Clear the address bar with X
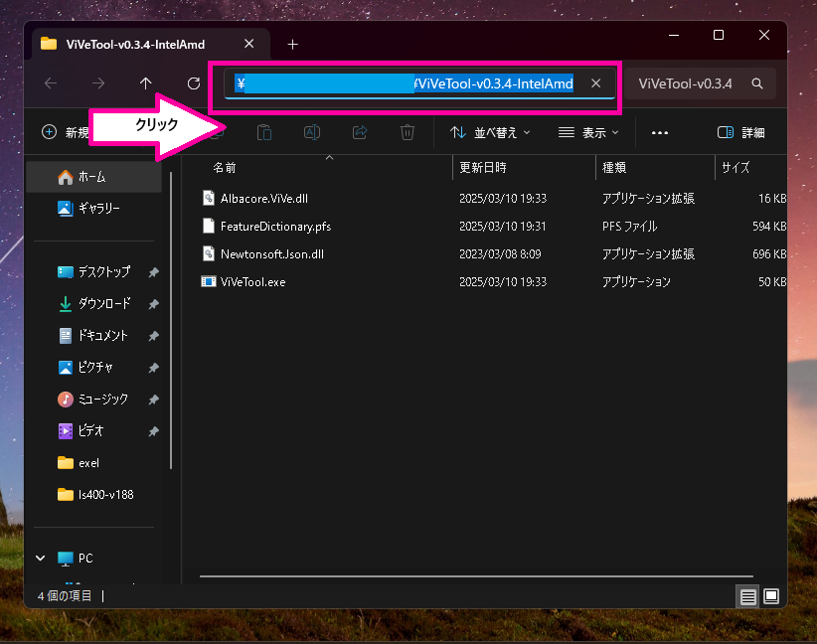This screenshot has width=817, height=644. [596, 82]
